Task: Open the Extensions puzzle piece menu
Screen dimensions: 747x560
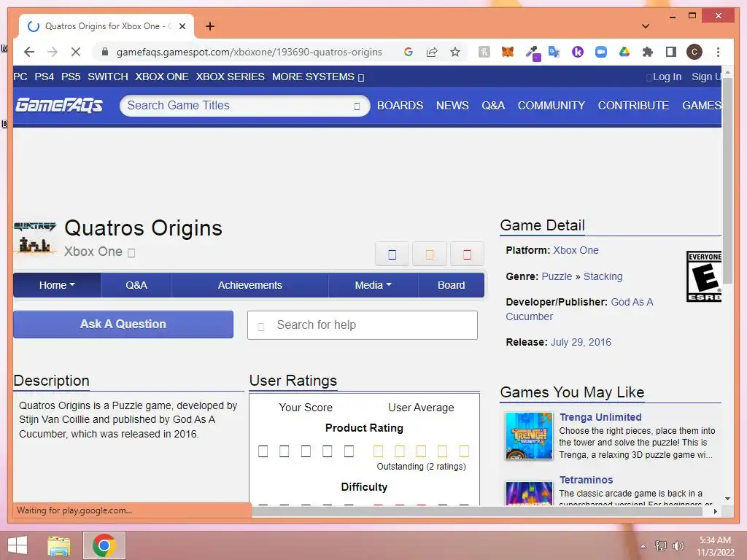Action: pos(648,52)
